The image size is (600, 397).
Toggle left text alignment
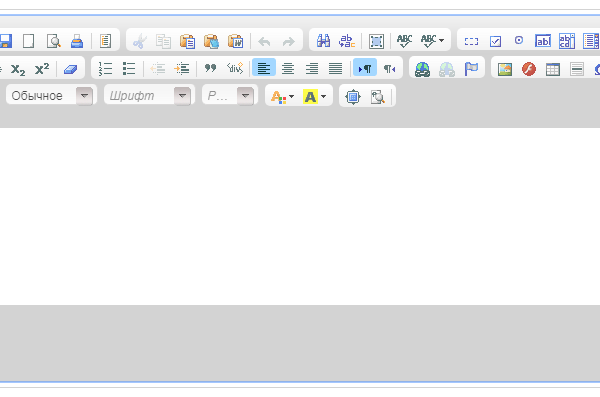click(x=264, y=69)
